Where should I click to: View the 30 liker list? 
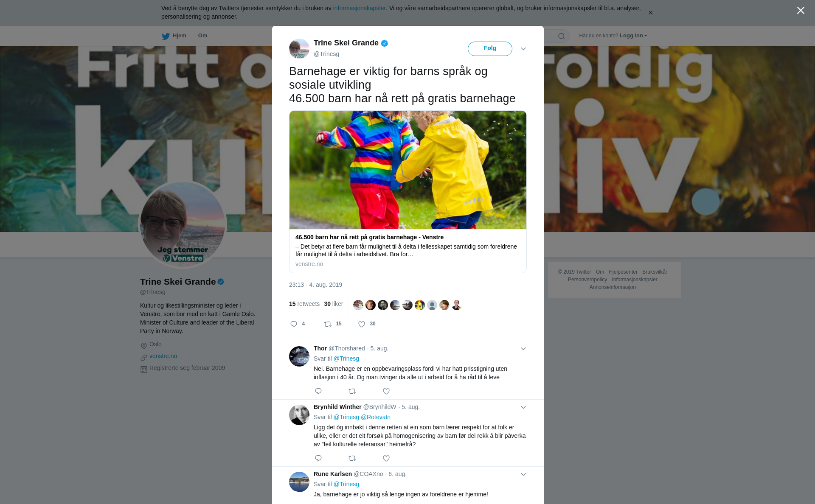pyautogui.click(x=333, y=304)
